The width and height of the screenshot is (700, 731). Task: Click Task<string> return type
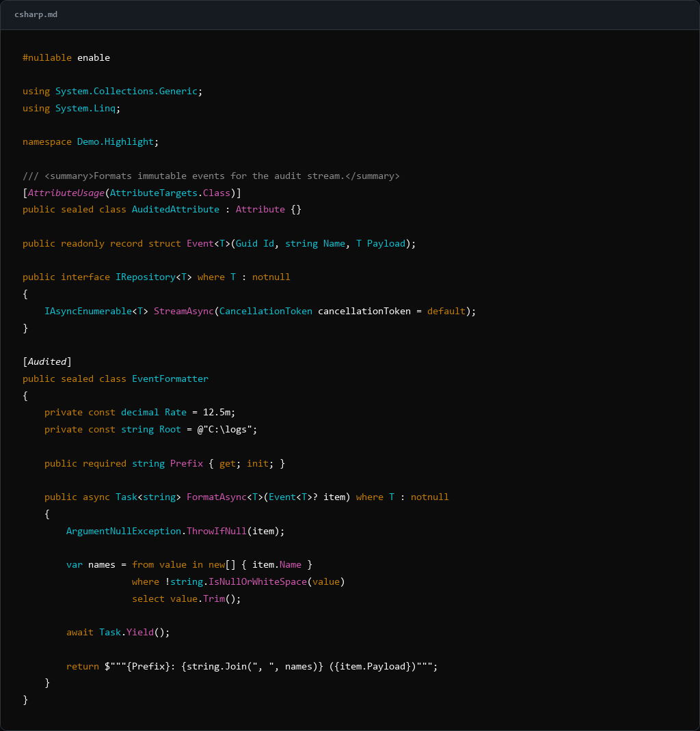point(148,497)
